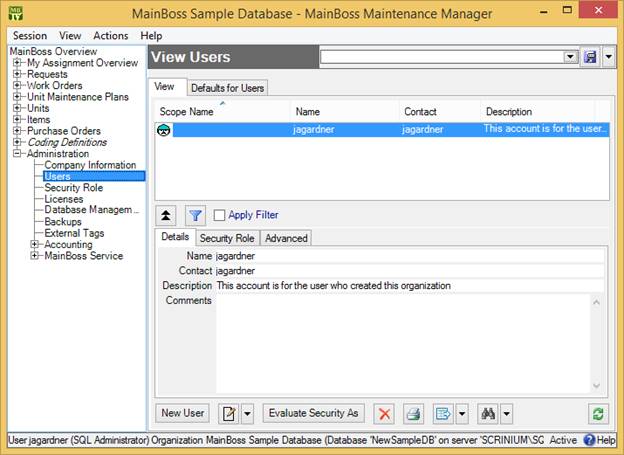The width and height of the screenshot is (624, 455).
Task: Select the Details tab
Action: [x=175, y=236]
